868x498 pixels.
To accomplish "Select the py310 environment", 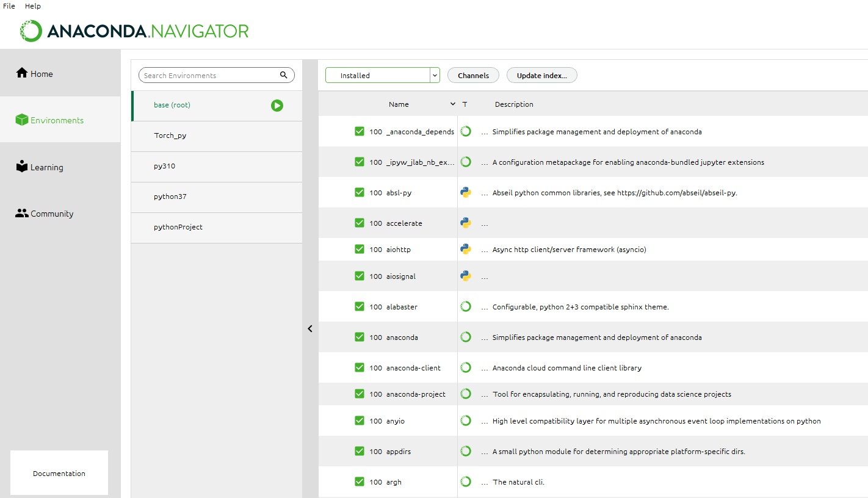I will coord(217,167).
